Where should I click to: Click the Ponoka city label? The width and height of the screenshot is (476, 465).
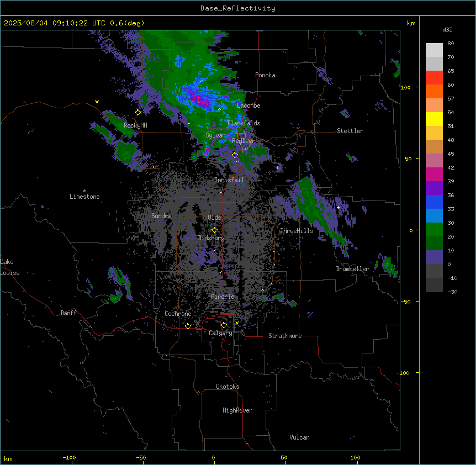[265, 75]
